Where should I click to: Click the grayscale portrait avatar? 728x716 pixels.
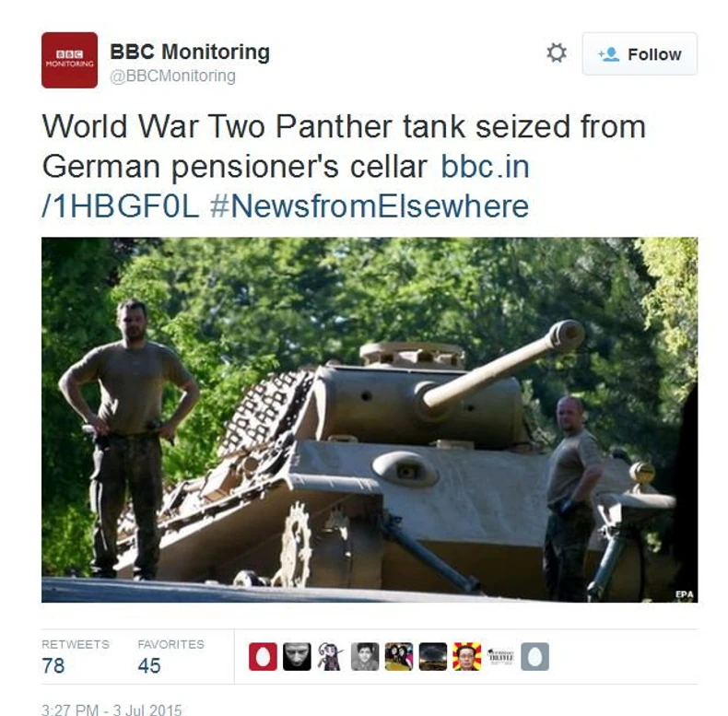coord(365,657)
